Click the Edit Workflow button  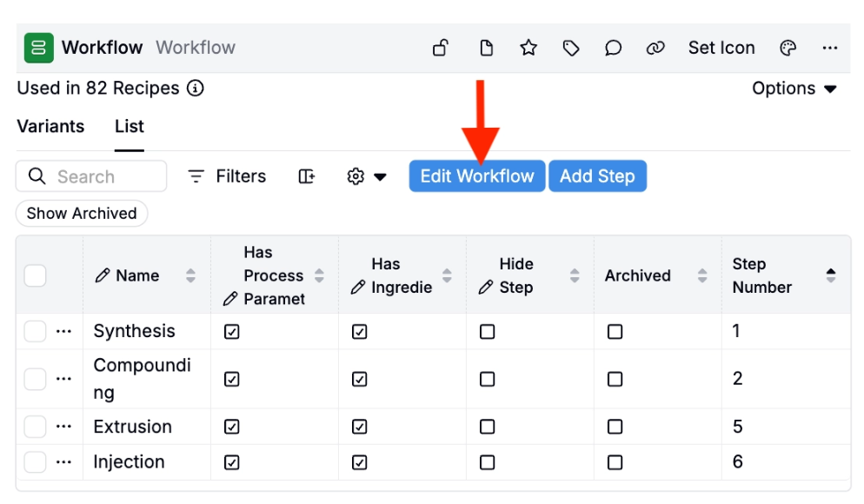[x=477, y=176]
